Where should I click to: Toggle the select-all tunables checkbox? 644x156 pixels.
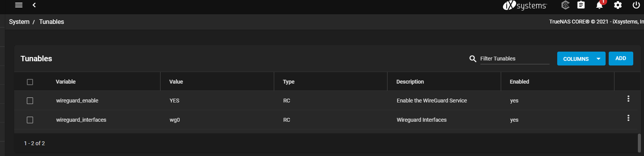tap(30, 82)
